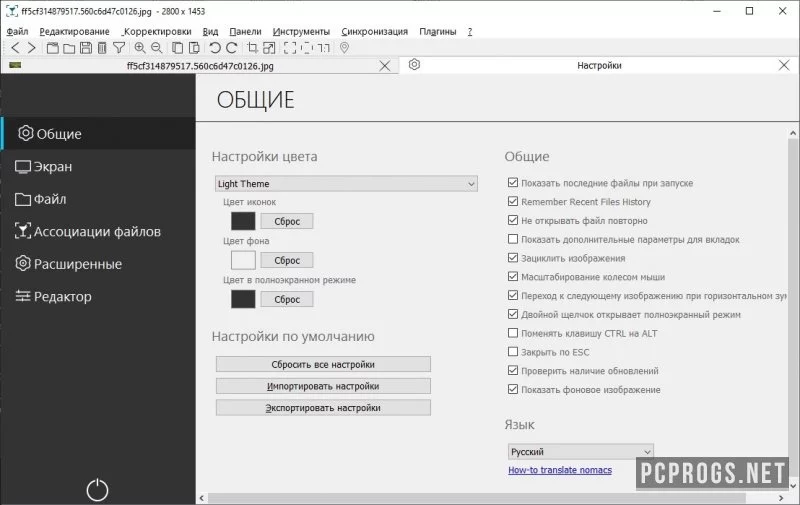Open the Инструменты menu
The height and width of the screenshot is (505, 800).
301,32
